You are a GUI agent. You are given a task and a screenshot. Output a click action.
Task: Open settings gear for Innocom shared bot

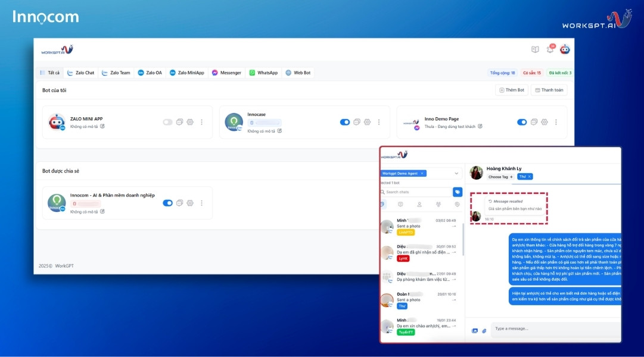coord(190,203)
